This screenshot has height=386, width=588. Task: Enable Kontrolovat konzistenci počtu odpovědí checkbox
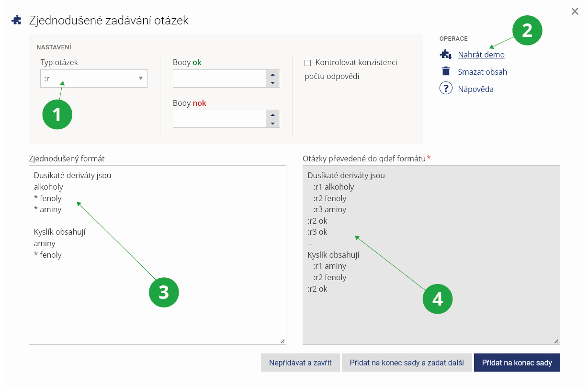pyautogui.click(x=308, y=63)
